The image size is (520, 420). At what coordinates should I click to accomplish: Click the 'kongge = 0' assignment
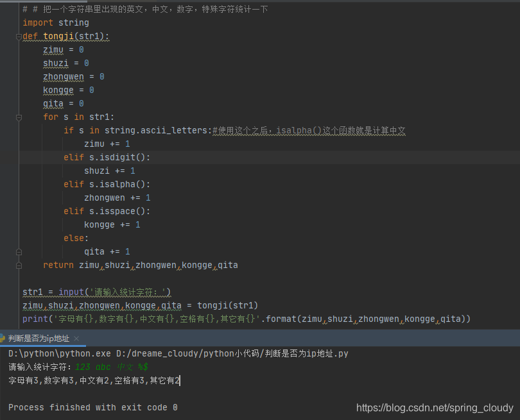point(68,90)
